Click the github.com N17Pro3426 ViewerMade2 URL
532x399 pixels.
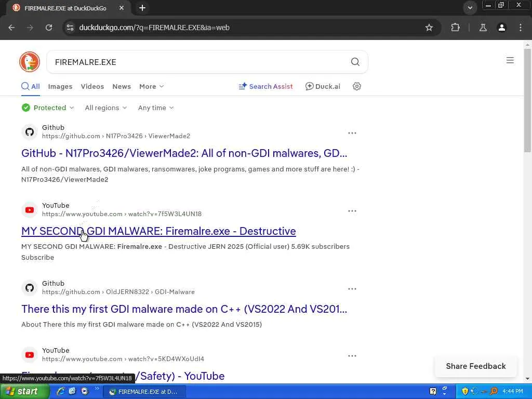tap(116, 136)
